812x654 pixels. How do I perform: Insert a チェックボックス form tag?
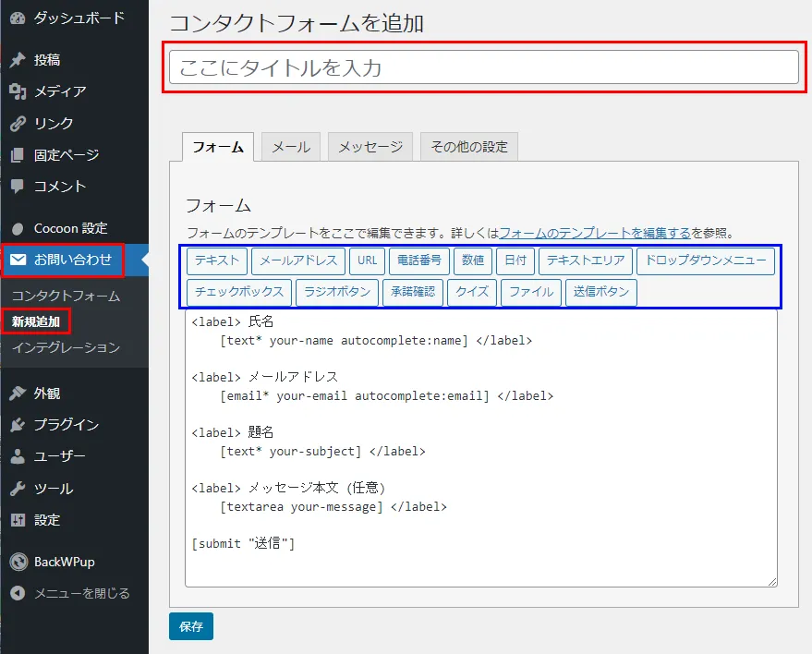[239, 292]
